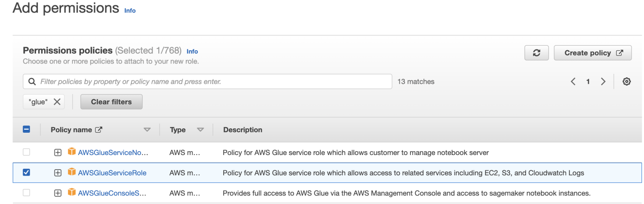Click the external link icon by Policy name

coord(99,130)
